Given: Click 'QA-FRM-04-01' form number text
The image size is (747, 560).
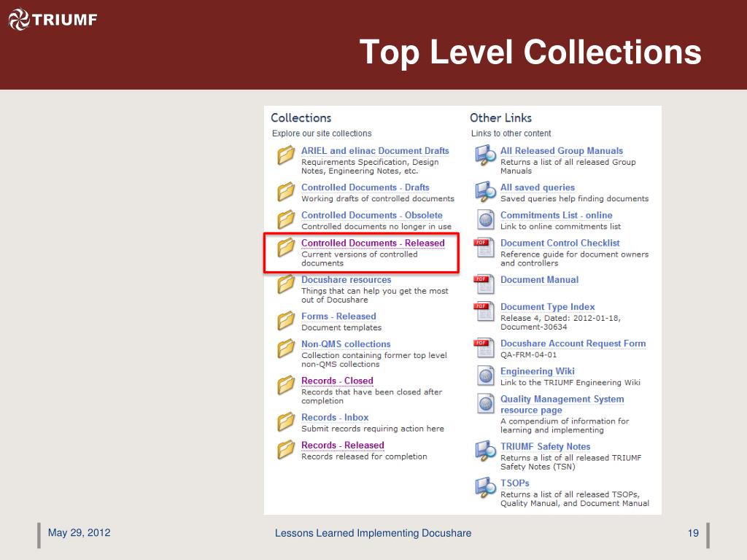Looking at the screenshot, I should pos(528,355).
